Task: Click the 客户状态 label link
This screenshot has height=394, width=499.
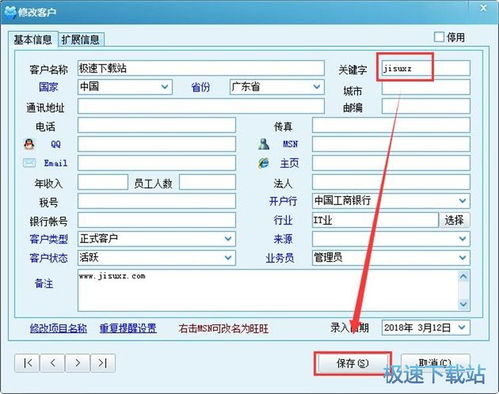Action: 49,258
